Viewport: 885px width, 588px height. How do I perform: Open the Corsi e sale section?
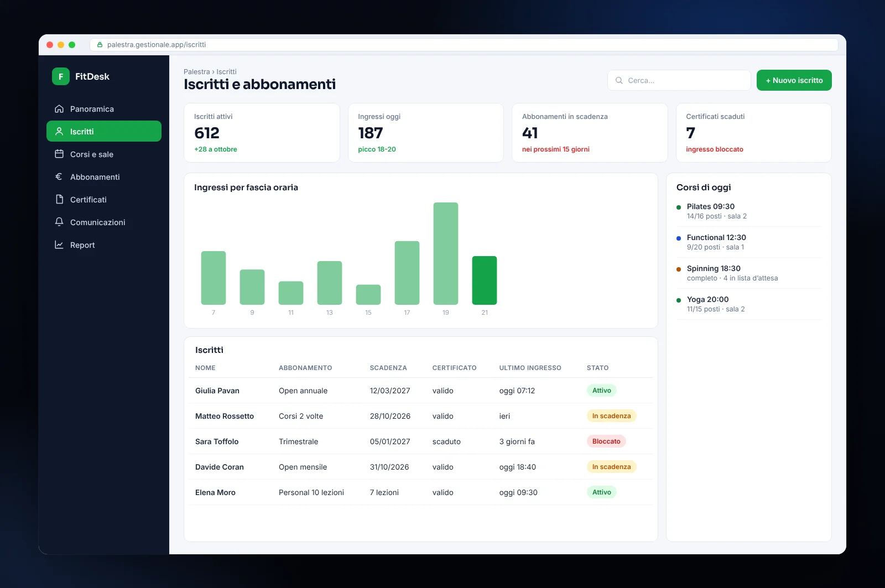coord(104,154)
